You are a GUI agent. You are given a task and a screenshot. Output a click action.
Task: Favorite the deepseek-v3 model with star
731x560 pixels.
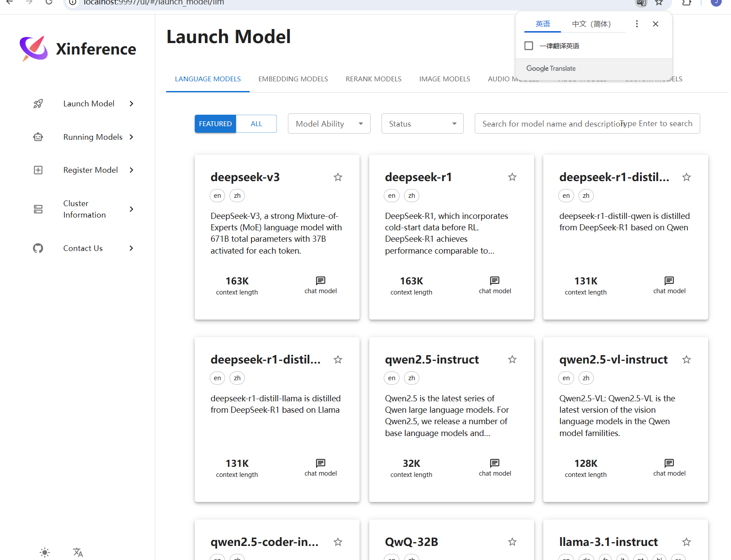point(338,177)
